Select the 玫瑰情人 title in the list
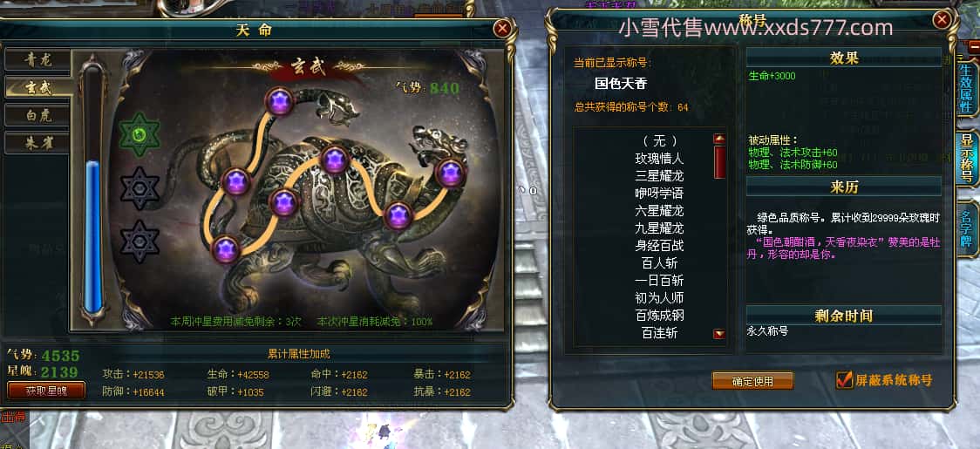The width and height of the screenshot is (980, 449). (x=659, y=159)
